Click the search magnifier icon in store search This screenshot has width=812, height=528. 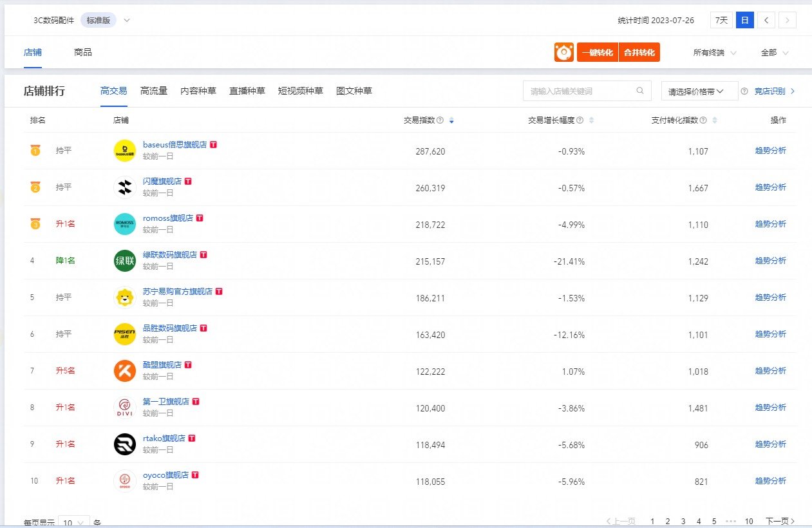click(x=640, y=91)
